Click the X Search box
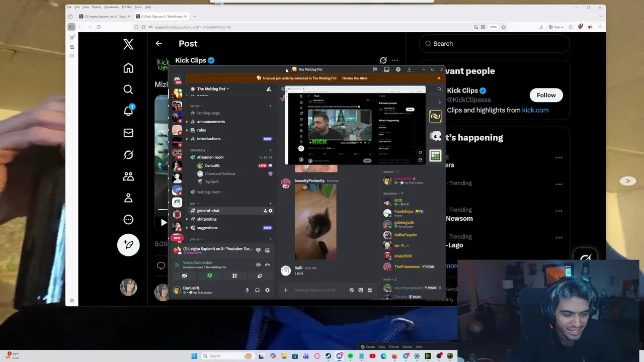The image size is (644, 362). click(x=494, y=44)
